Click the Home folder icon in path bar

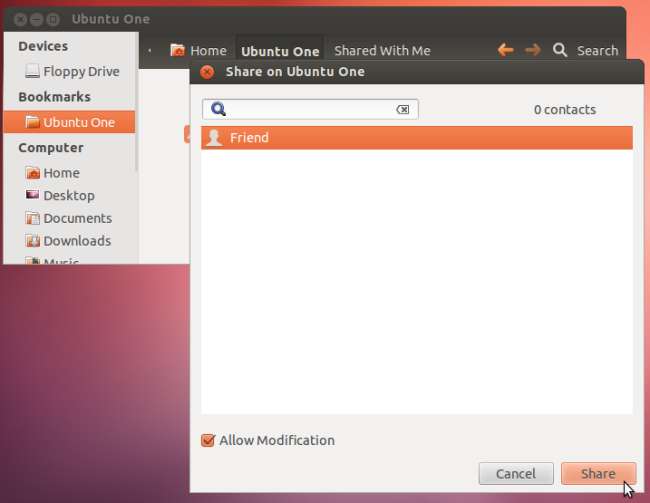(x=177, y=50)
